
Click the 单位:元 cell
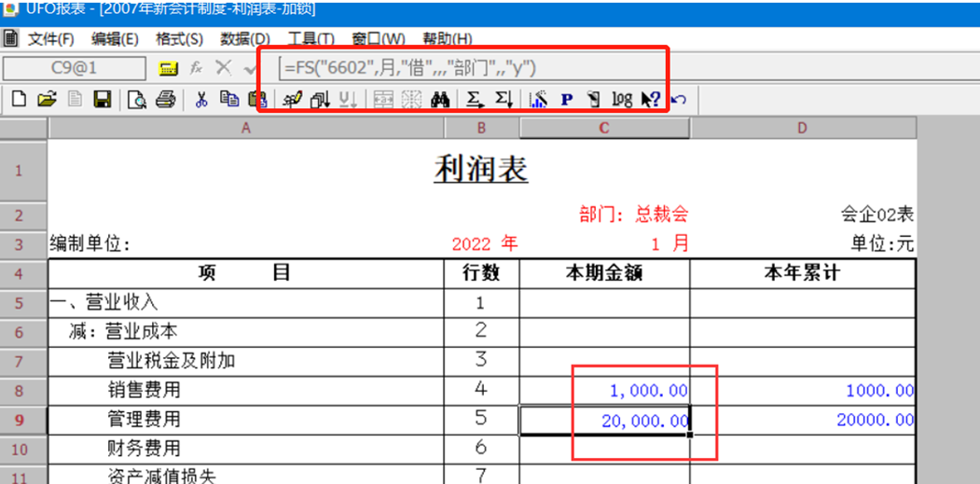[x=882, y=244]
